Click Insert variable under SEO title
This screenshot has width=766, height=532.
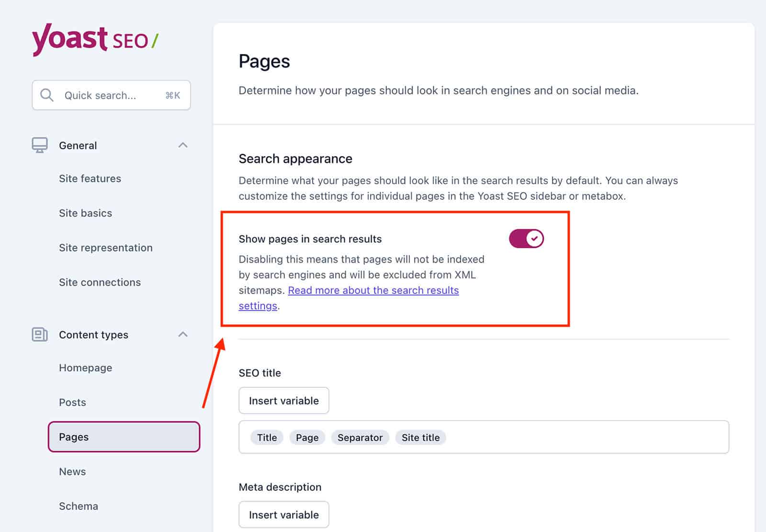[x=283, y=400]
